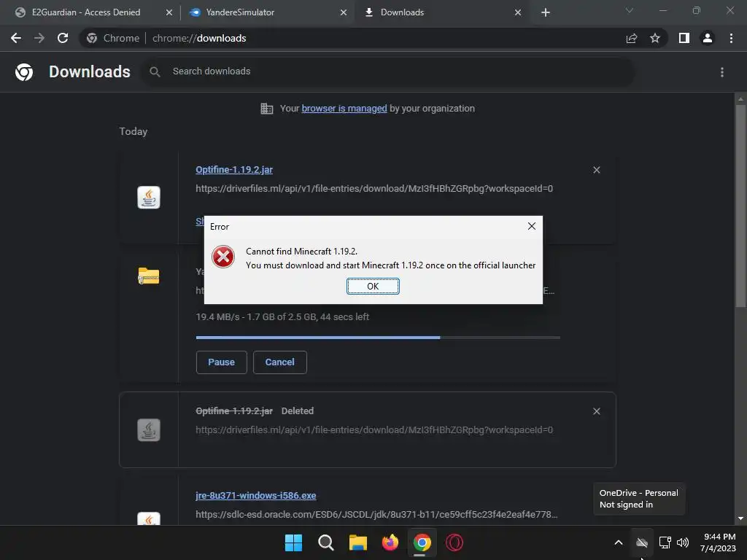Go forward in browser history
747x560 pixels.
coord(39,38)
